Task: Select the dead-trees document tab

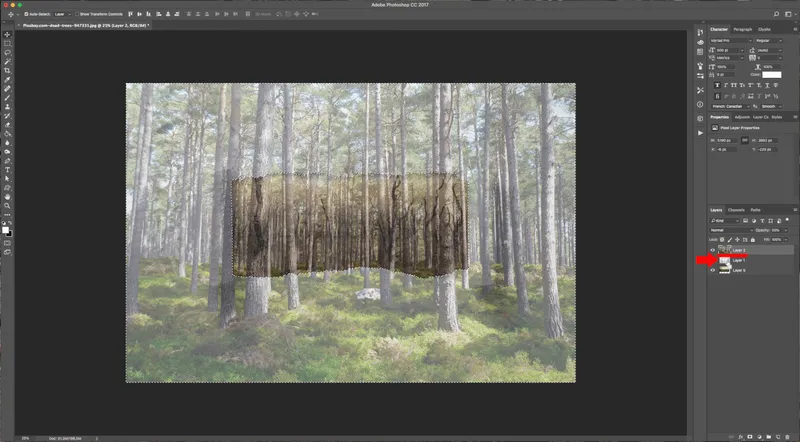Action: pos(84,25)
